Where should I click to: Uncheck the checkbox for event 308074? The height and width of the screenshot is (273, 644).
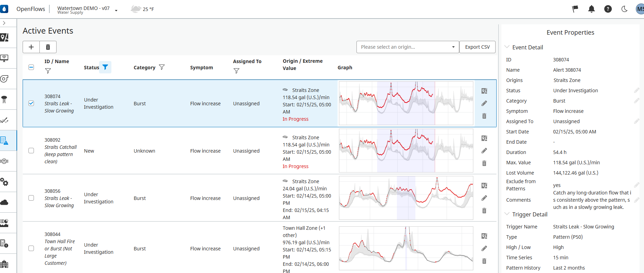coord(31,103)
